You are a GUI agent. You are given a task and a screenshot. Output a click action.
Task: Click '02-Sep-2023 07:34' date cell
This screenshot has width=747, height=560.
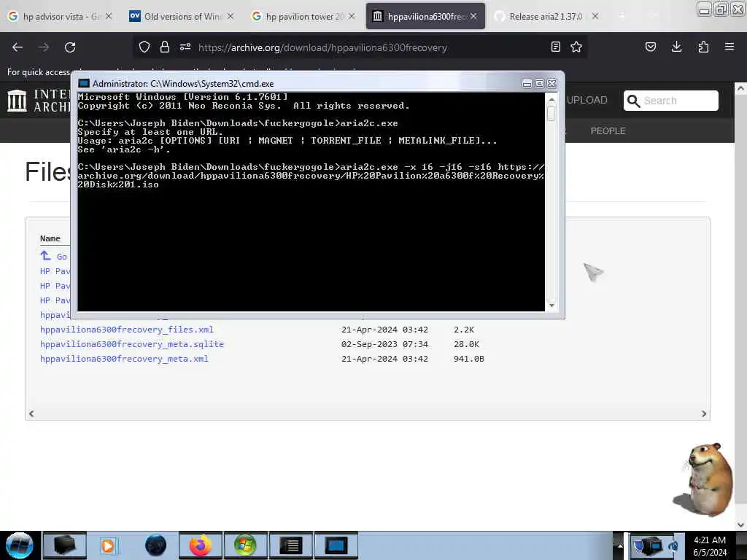384,344
